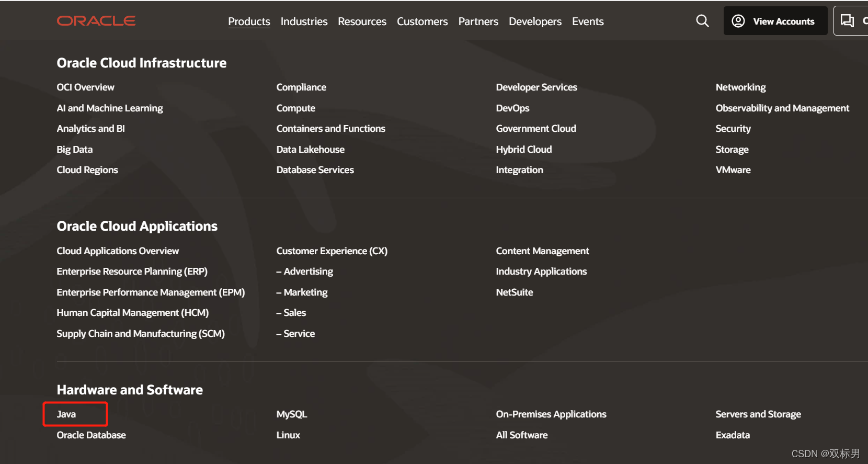Open the Marketing sublink
Image resolution: width=868 pixels, height=464 pixels.
(x=302, y=292)
